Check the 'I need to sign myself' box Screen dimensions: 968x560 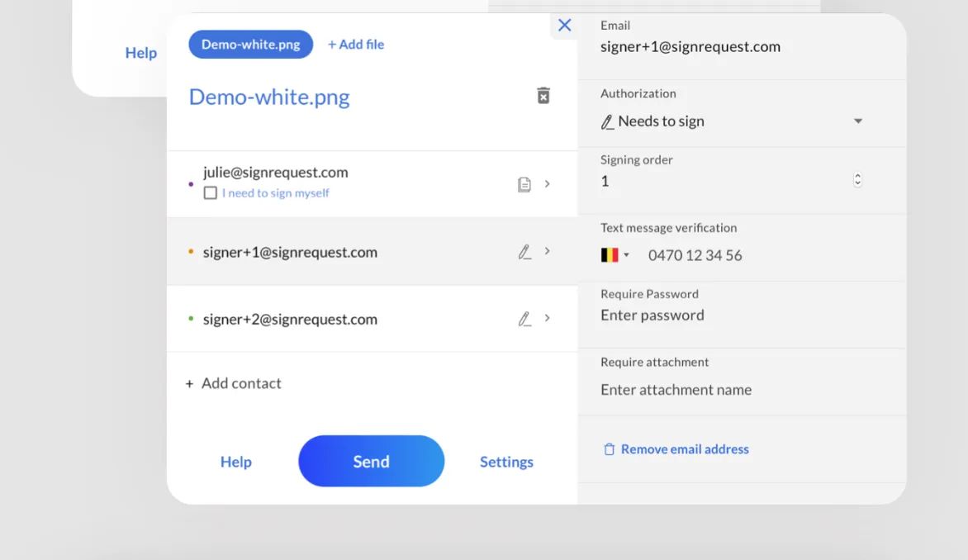coord(211,192)
